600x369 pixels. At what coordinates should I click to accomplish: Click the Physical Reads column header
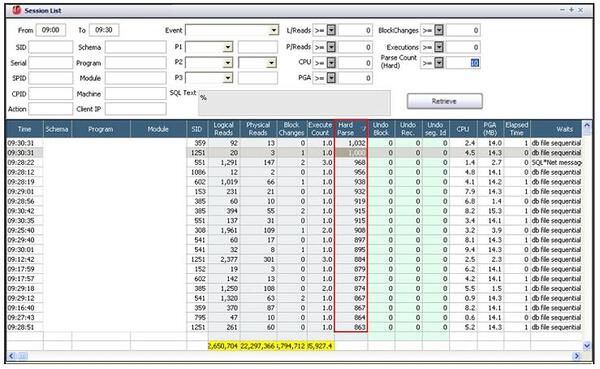[x=258, y=129]
